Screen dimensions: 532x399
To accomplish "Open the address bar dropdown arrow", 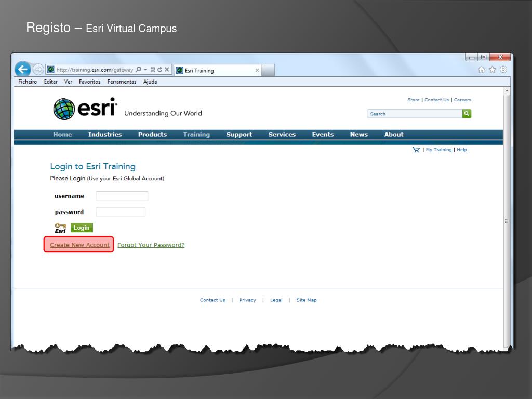I will coord(145,70).
